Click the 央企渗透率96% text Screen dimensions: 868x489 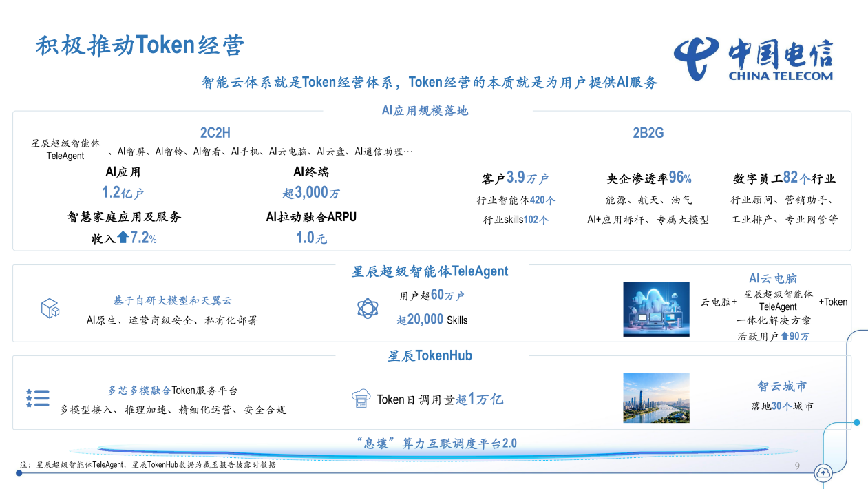(648, 178)
